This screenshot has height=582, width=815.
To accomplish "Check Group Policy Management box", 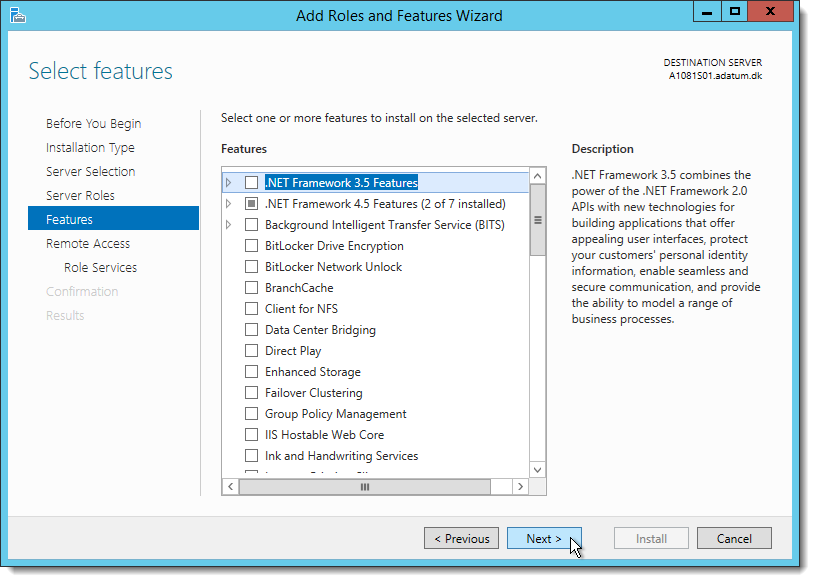I will pos(252,414).
